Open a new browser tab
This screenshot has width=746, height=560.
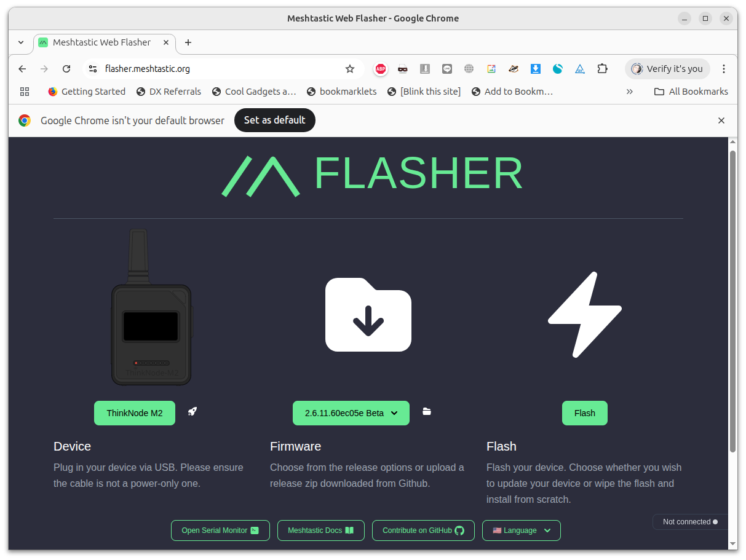pos(188,42)
